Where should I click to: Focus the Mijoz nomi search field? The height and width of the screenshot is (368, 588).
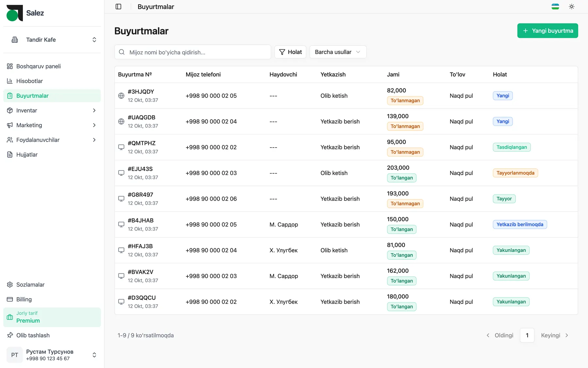(x=193, y=52)
